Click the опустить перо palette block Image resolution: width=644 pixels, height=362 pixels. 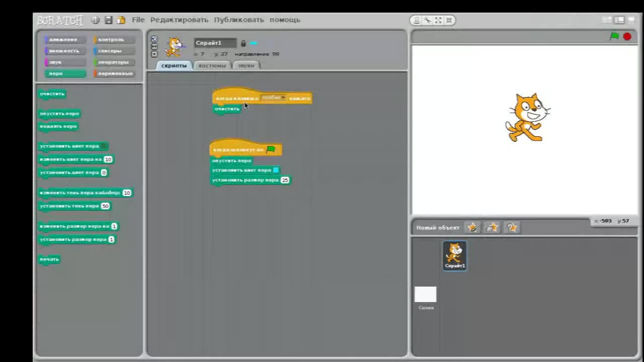(x=59, y=114)
